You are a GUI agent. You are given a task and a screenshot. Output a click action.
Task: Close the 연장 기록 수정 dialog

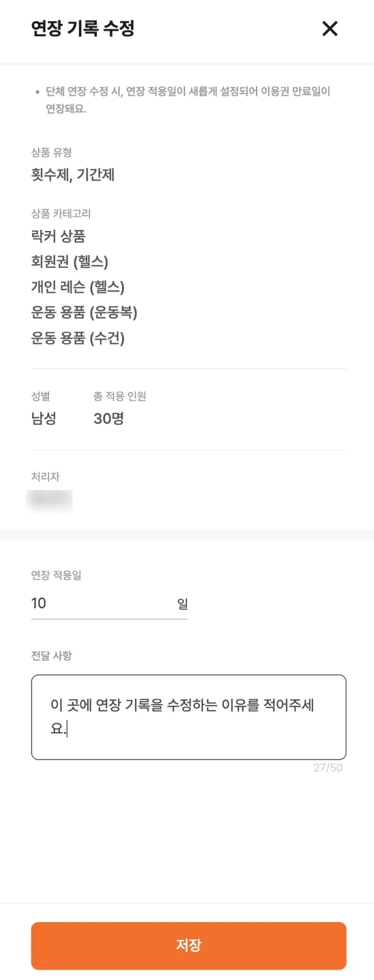[330, 28]
